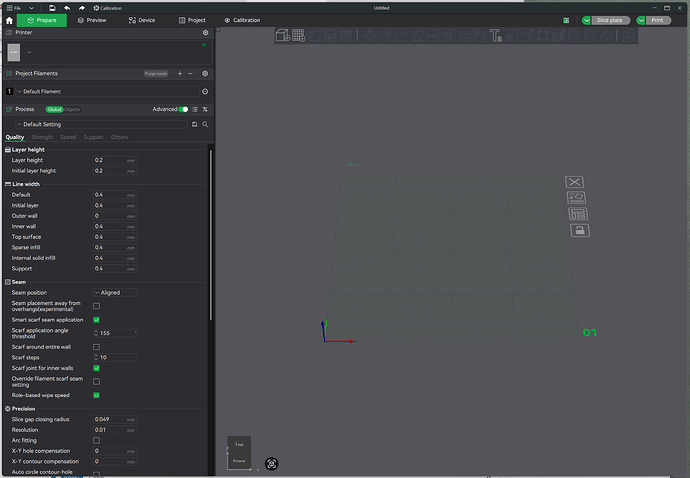The height and width of the screenshot is (478, 690).
Task: Enable Arc fitting checkbox
Action: (x=96, y=440)
